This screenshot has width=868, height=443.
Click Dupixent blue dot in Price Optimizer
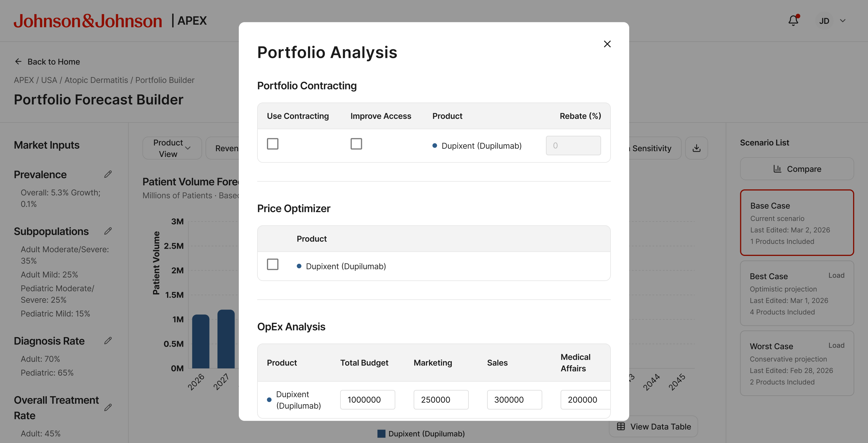click(299, 266)
